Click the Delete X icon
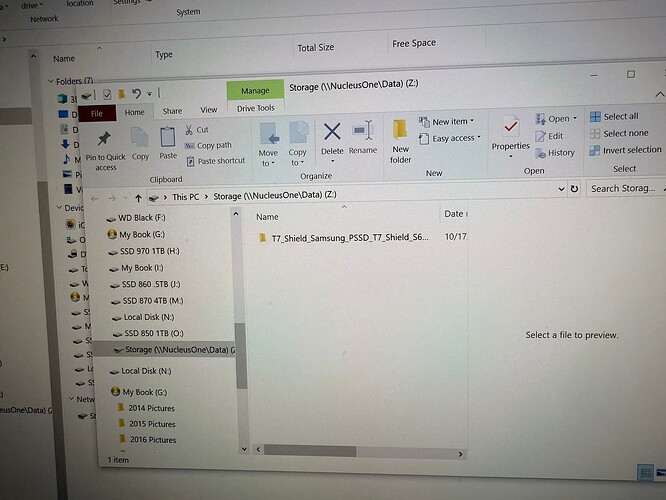The width and height of the screenshot is (666, 500). pyautogui.click(x=332, y=132)
